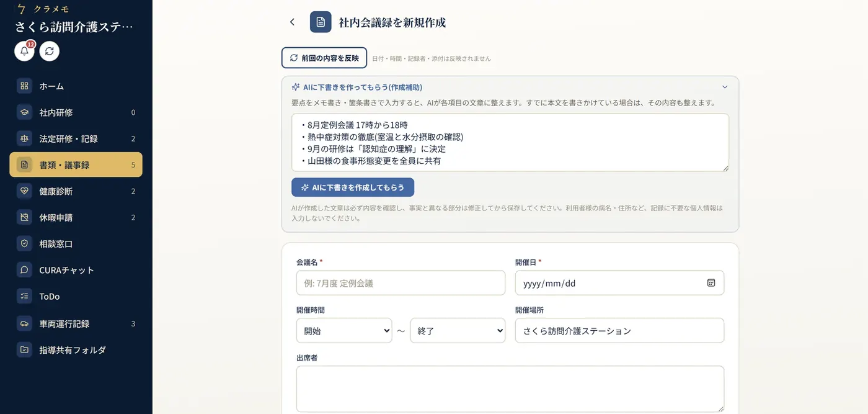This screenshot has width=868, height=414.
Task: Open calendar picker in 開催日 field
Action: (x=711, y=282)
